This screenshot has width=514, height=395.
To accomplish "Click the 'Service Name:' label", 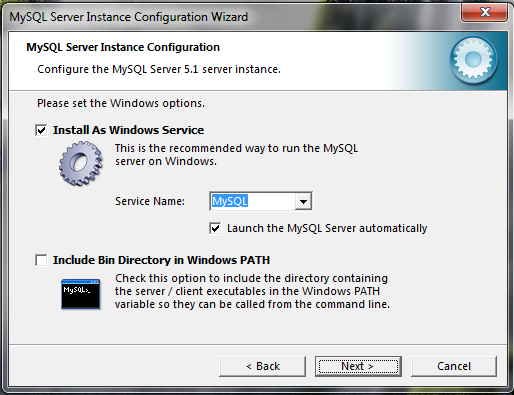I will coord(150,201).
